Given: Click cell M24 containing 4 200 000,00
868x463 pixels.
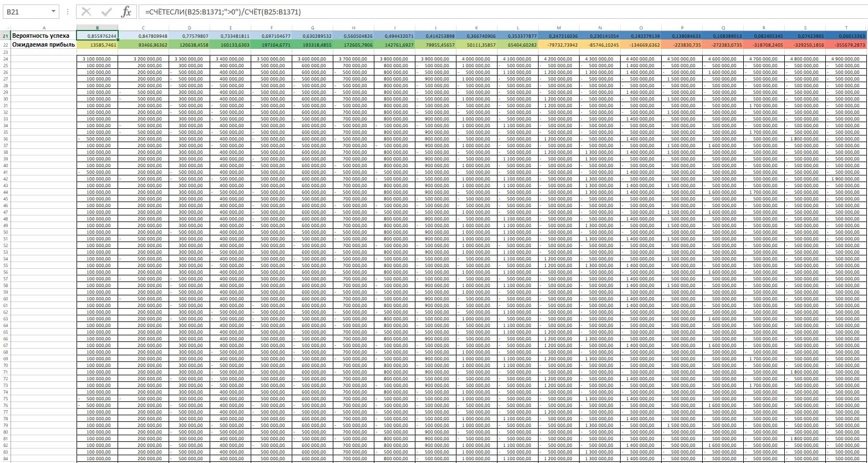Looking at the screenshot, I should click(559, 58).
